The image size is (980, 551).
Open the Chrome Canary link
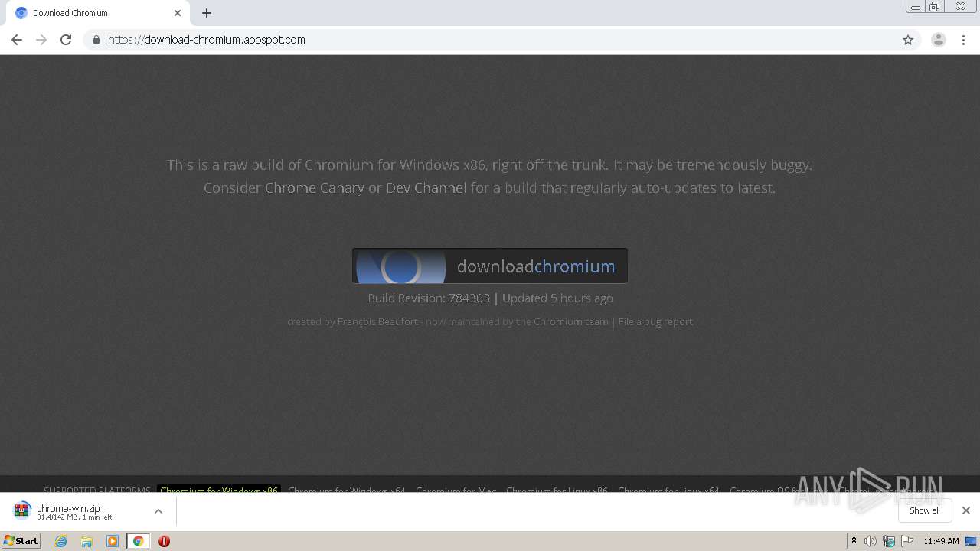(315, 187)
